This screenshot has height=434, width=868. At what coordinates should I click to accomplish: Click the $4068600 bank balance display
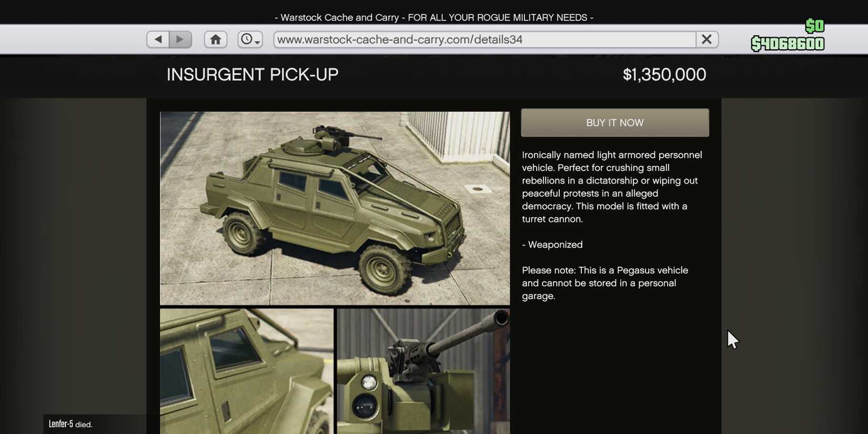(x=788, y=44)
